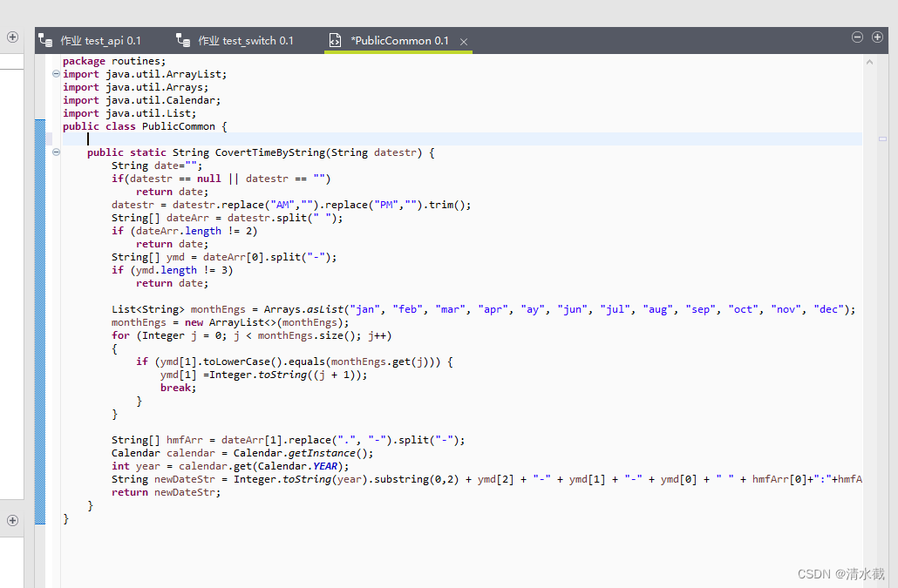Click on 'Calendar.getInstance();' line
The height and width of the screenshot is (588, 898).
point(242,454)
